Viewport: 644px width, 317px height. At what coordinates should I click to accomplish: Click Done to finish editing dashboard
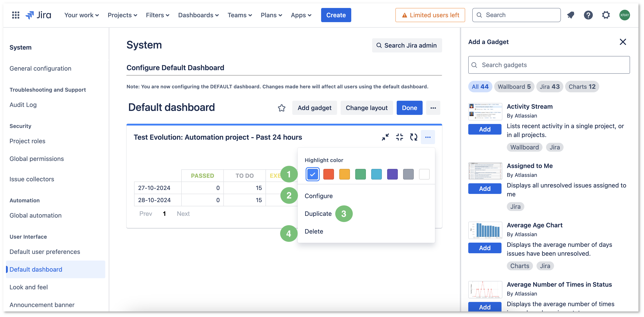(409, 108)
